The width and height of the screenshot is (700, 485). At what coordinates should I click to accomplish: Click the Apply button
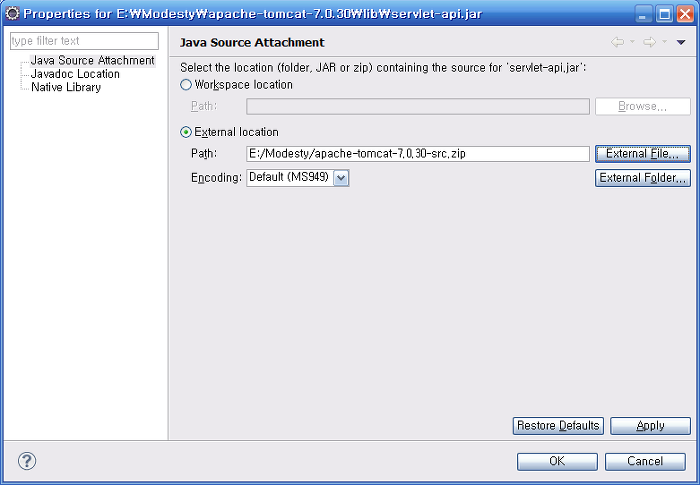click(650, 426)
